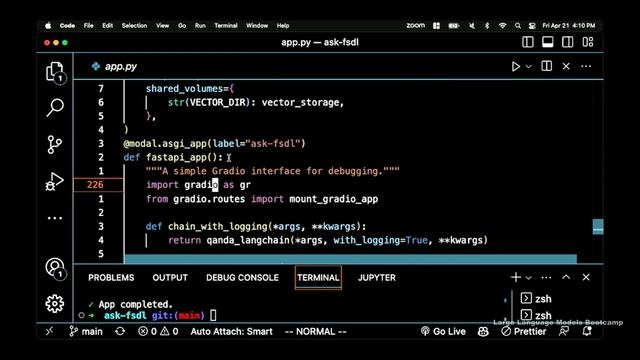Toggle the primary side bar layout icon
This screenshot has height=360, width=640.
coord(528,42)
